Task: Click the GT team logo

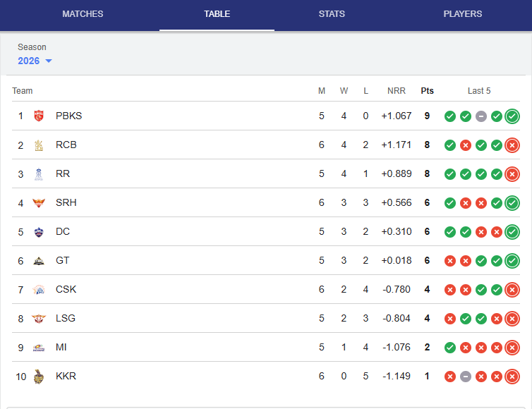Action: [39, 261]
